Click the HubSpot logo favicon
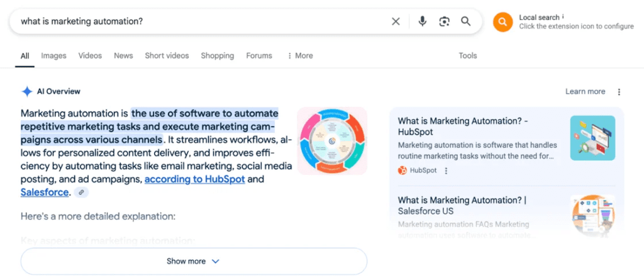This screenshot has height=280, width=644. click(x=402, y=171)
